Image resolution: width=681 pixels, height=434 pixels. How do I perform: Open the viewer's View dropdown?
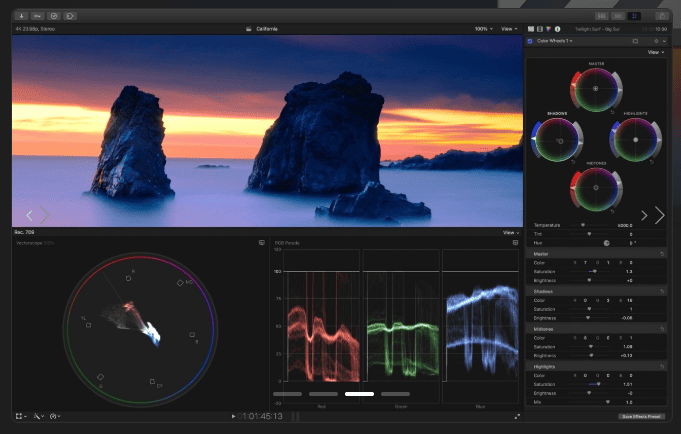click(x=509, y=29)
